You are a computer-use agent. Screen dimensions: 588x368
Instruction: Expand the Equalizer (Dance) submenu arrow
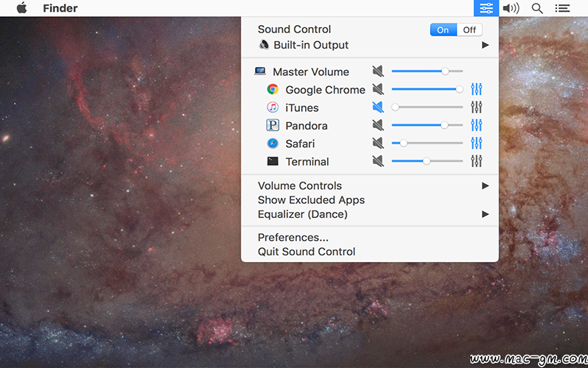tap(485, 214)
